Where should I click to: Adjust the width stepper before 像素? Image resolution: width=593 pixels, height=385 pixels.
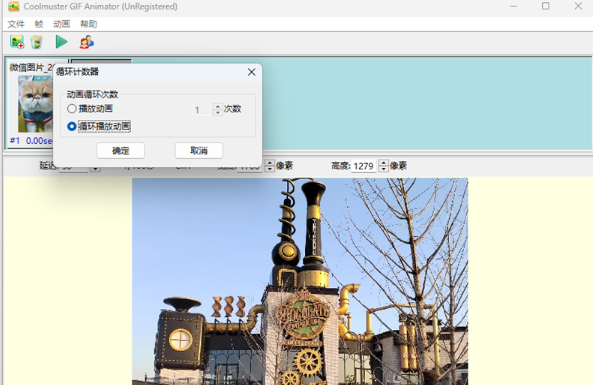pos(269,166)
